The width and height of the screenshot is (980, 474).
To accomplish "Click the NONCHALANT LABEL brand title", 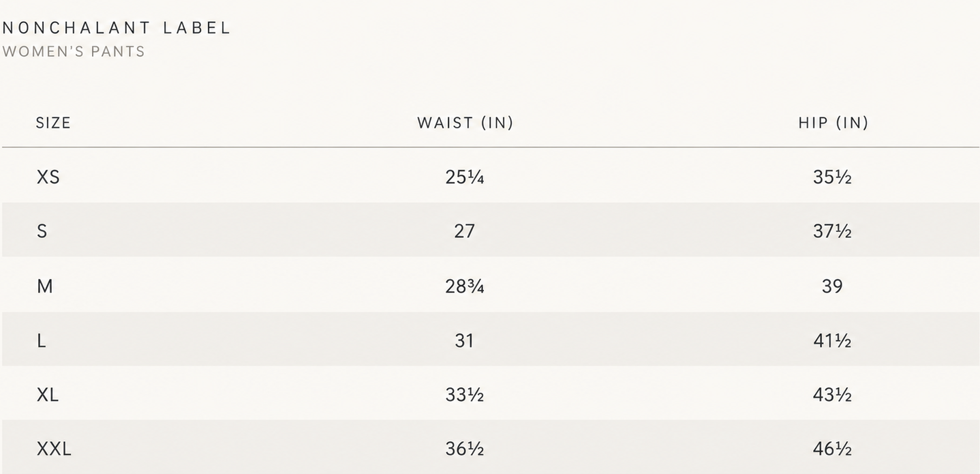I will pyautogui.click(x=117, y=28).
